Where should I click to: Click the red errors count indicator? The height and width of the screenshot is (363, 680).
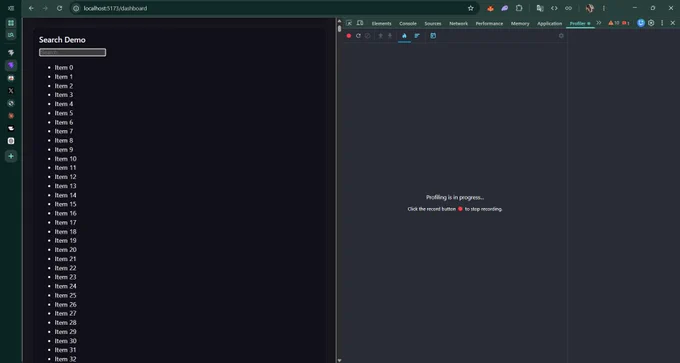pyautogui.click(x=626, y=23)
